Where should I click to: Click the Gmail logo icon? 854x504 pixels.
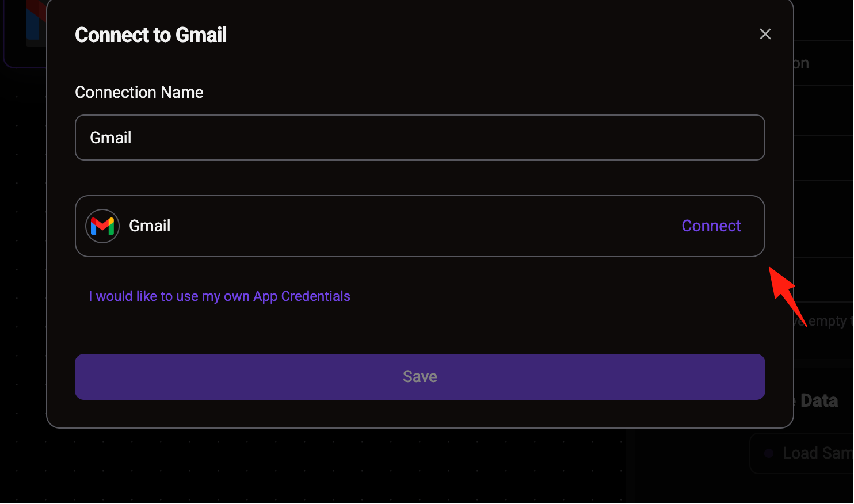(102, 226)
